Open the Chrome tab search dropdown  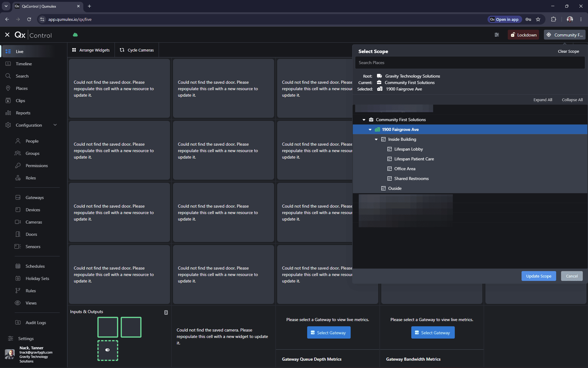pyautogui.click(x=6, y=6)
